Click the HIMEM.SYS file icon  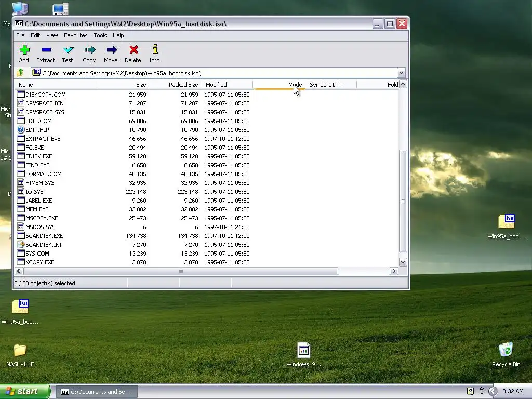click(x=21, y=182)
